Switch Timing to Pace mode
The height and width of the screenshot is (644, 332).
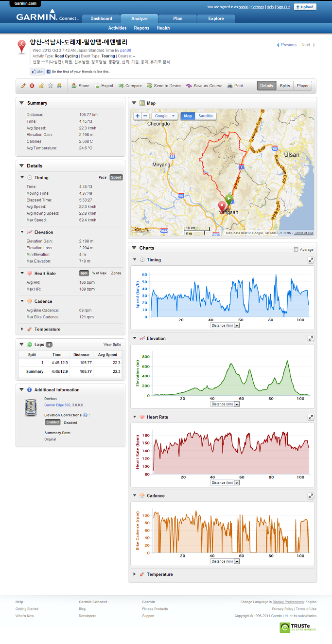(103, 178)
